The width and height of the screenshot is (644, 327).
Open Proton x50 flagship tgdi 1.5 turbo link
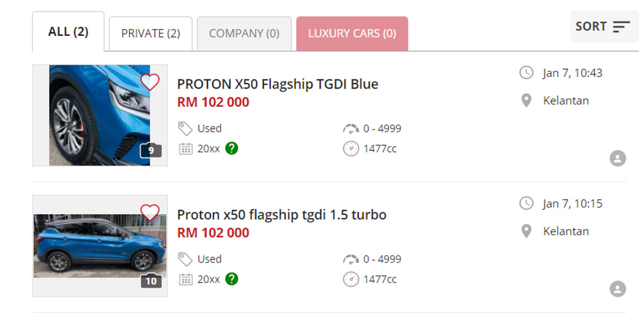282,215
